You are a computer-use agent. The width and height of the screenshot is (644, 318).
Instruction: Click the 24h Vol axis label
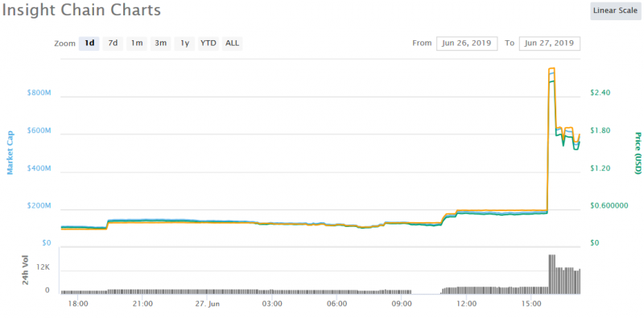pos(26,271)
